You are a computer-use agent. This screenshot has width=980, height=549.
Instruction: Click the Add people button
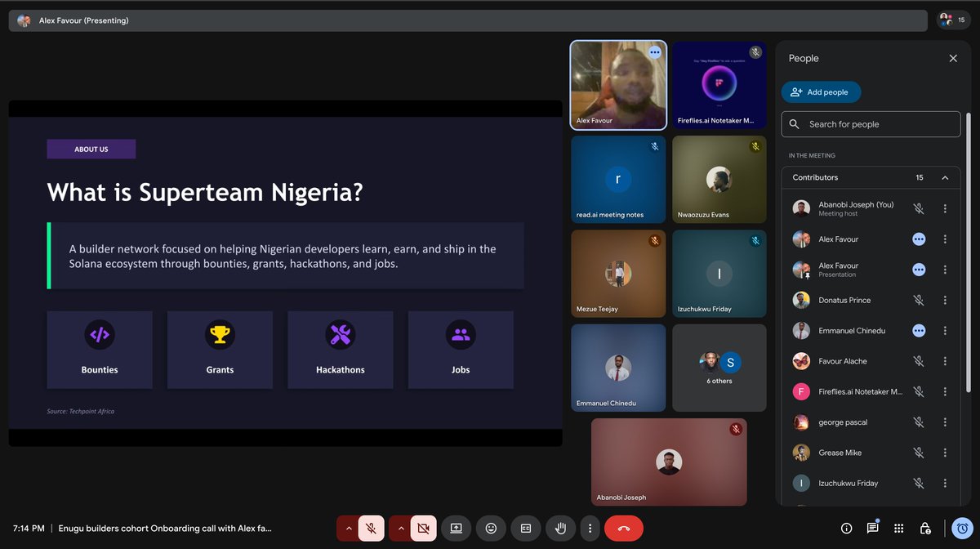[821, 92]
